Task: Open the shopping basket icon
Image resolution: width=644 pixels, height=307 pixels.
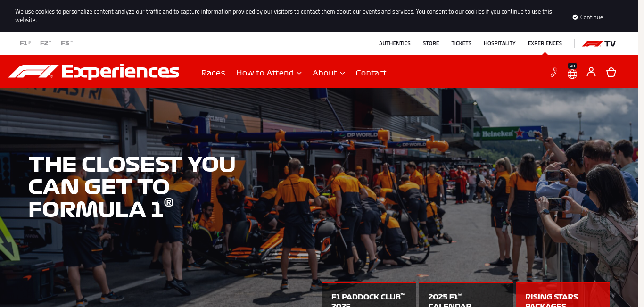Action: [x=611, y=72]
